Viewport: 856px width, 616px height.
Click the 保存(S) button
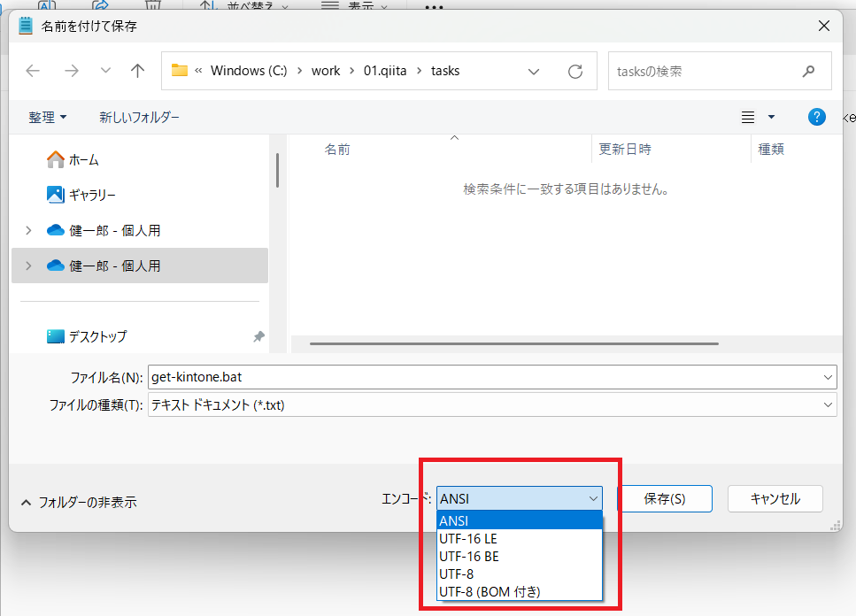(665, 498)
